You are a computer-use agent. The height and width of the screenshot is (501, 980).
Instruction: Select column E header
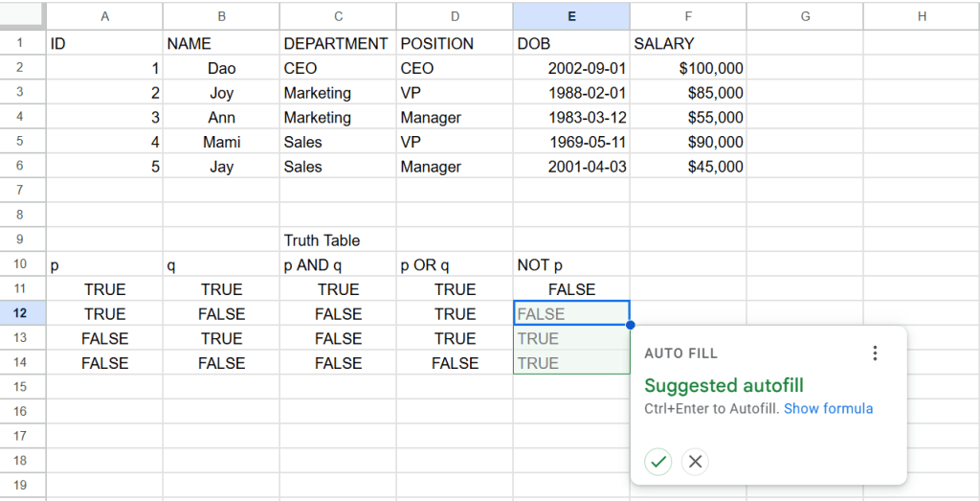pos(571,15)
